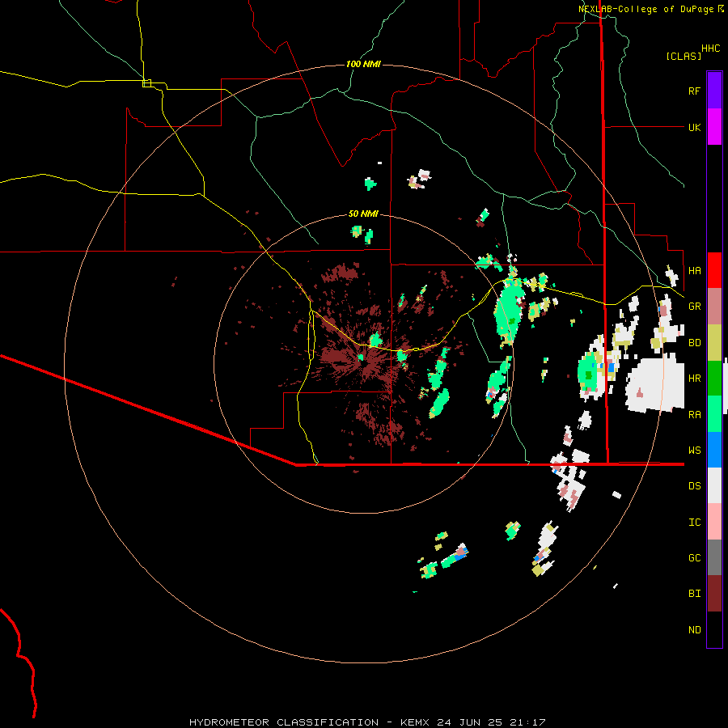728x728 pixels.
Task: Click the small square city marker on yellow highway
Action: [x=146, y=83]
